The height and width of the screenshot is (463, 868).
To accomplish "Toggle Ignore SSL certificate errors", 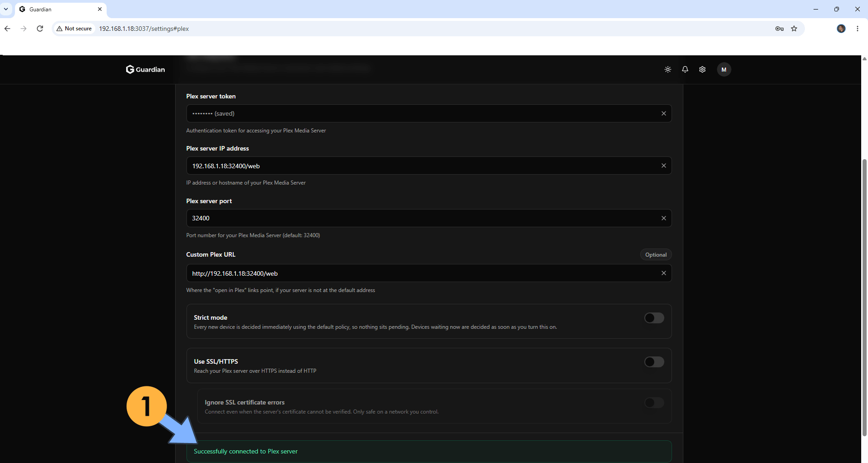I will 654,403.
